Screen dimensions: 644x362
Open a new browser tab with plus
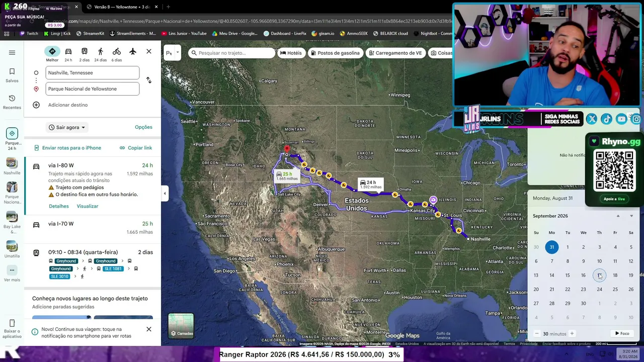[168, 7]
